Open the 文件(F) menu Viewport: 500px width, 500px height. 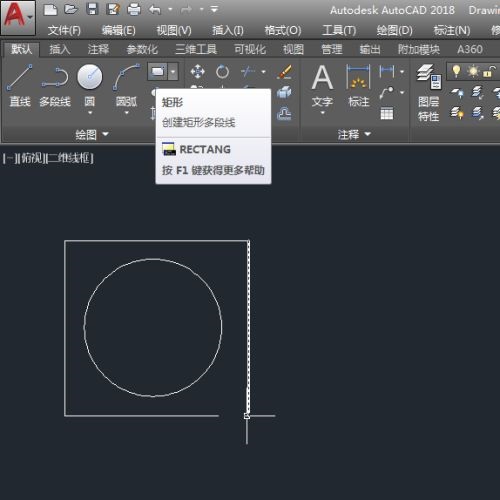coord(64,31)
